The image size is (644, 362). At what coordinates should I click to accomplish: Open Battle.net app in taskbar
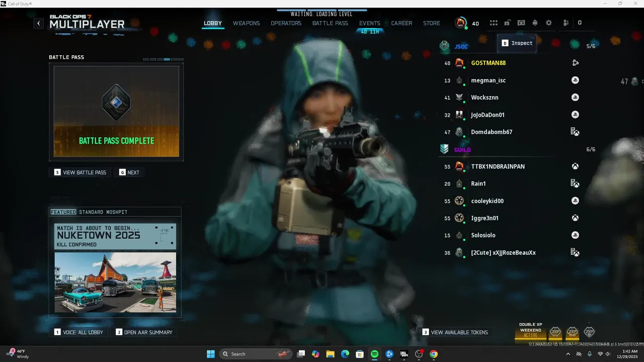(x=389, y=354)
